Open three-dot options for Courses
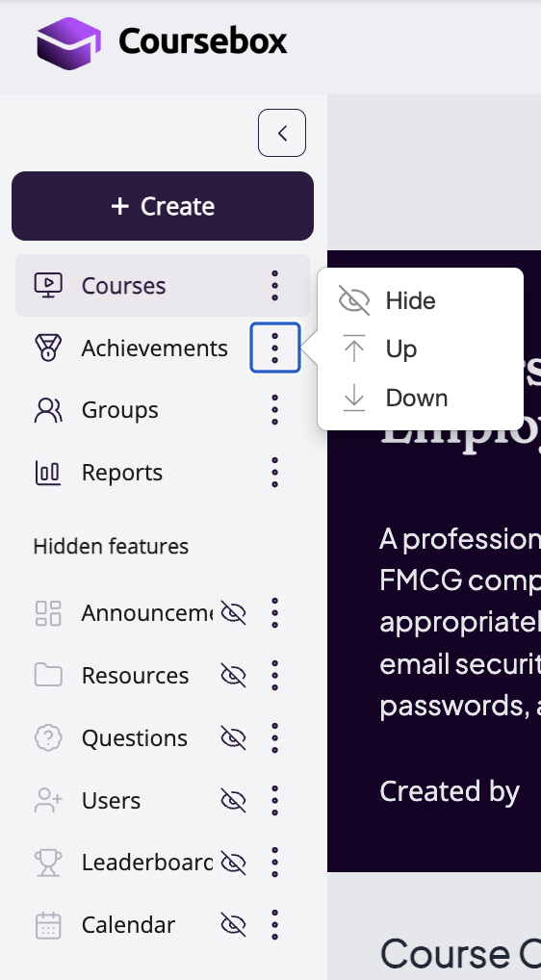Viewport: 541px width, 980px height. click(275, 286)
